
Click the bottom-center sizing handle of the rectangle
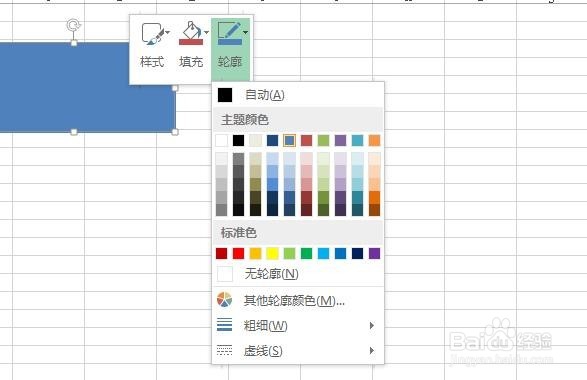(74, 132)
